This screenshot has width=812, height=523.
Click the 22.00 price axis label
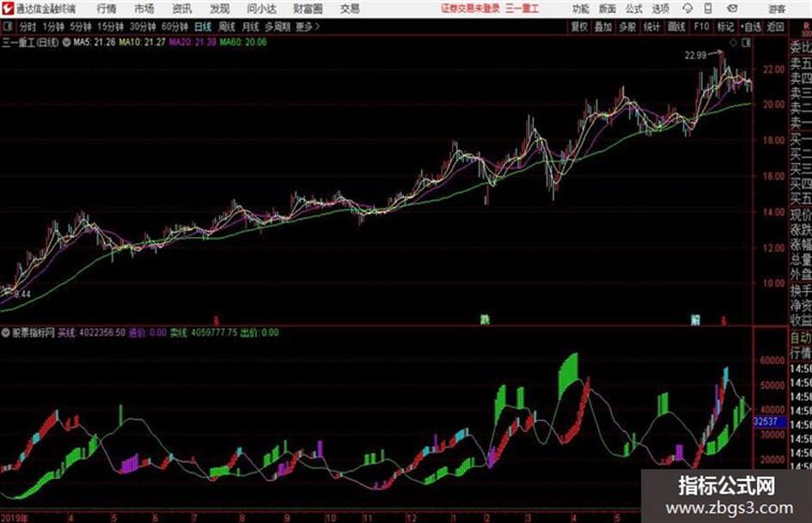click(773, 69)
